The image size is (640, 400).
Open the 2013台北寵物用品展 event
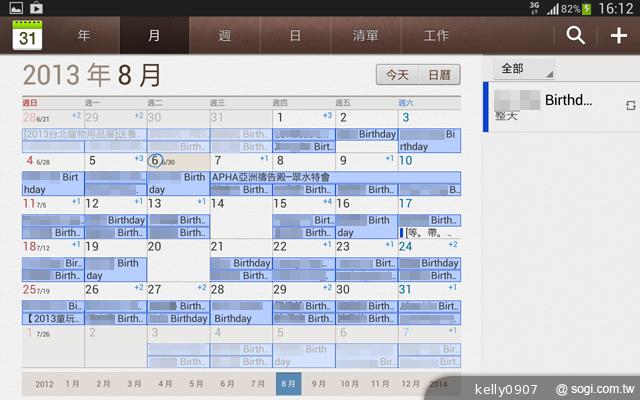pyautogui.click(x=84, y=134)
